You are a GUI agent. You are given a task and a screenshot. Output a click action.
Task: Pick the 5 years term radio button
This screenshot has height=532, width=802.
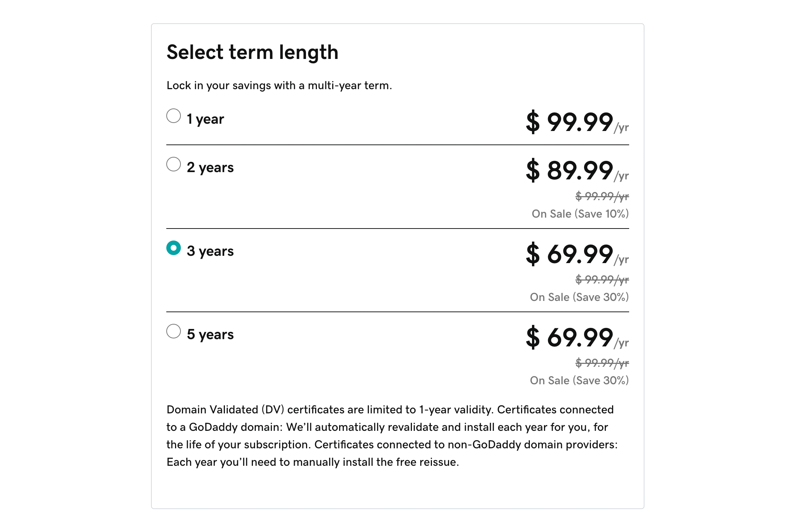click(x=174, y=331)
